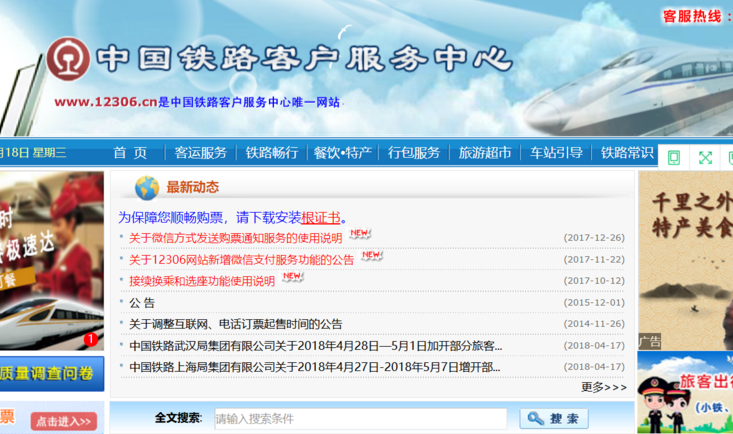
Task: Click the China Railway red logo emblem
Action: (x=68, y=59)
